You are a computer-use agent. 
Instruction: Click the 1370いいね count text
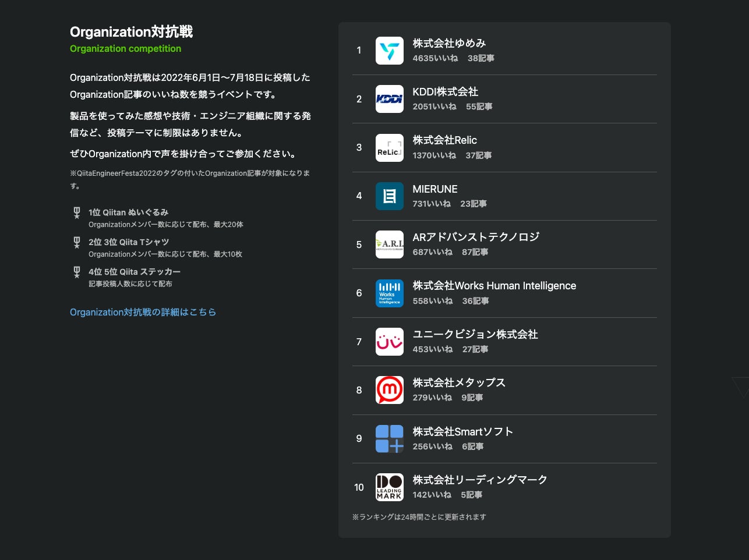pyautogui.click(x=434, y=155)
